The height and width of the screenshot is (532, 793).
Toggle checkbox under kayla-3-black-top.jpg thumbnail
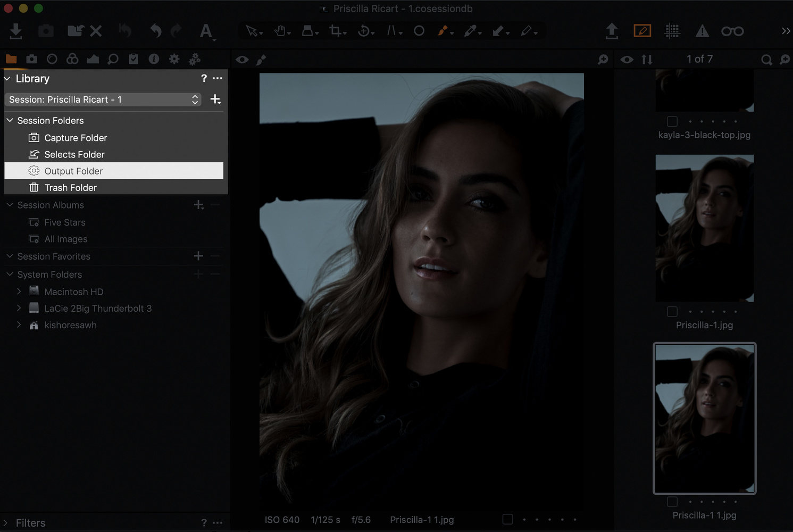click(672, 121)
